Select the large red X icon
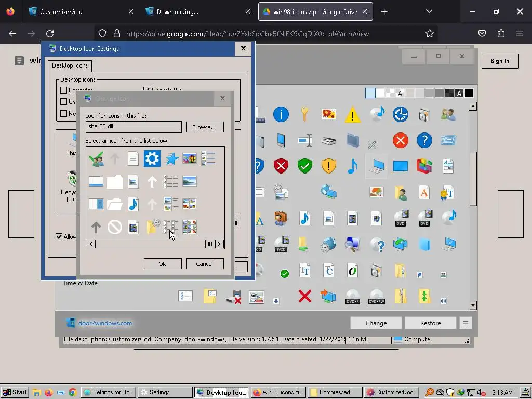This screenshot has height=399, width=532. (x=304, y=296)
